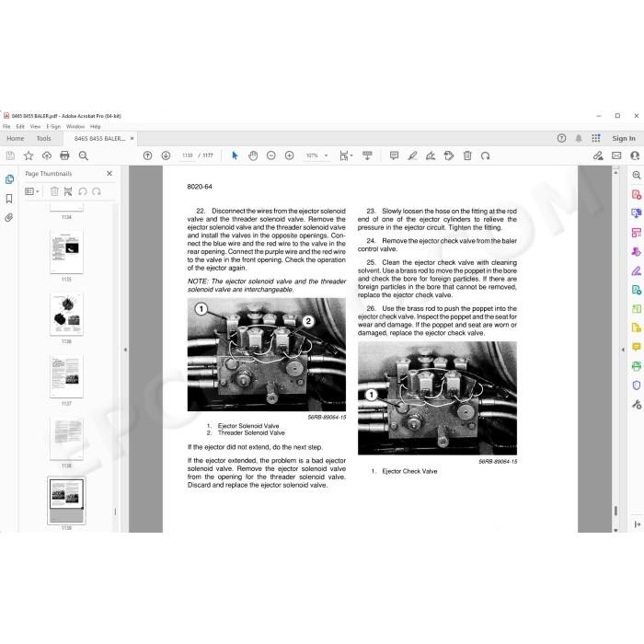Click the stamp tag icon
This screenshot has height=644, width=644.
449,155
